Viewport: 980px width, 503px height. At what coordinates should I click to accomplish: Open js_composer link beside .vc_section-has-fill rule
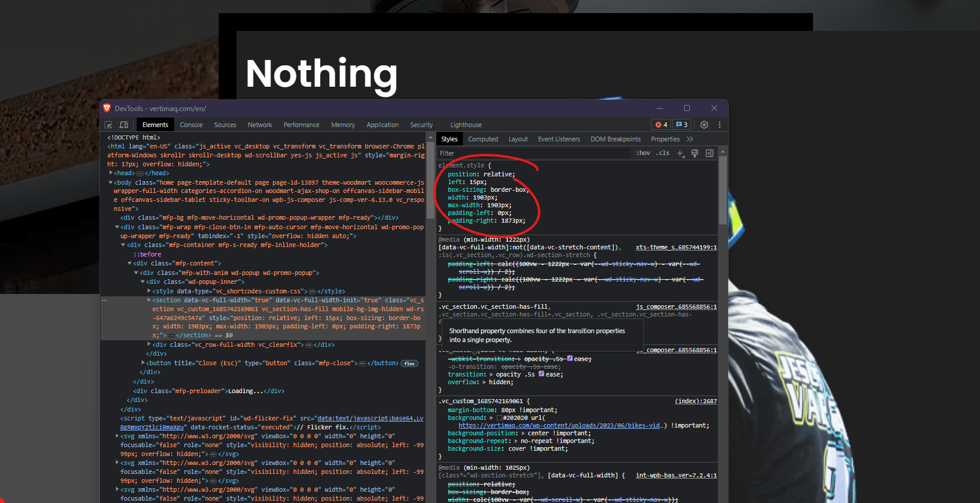676,306
